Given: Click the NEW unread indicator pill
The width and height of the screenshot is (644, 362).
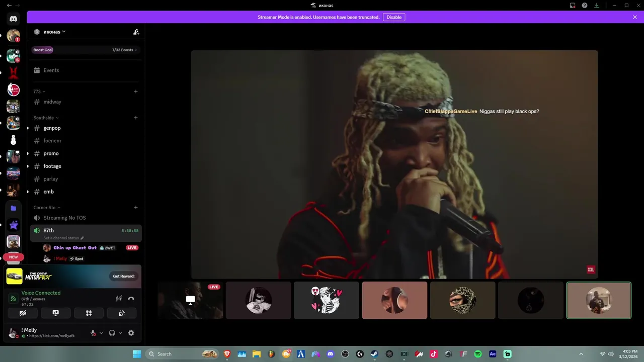Looking at the screenshot, I should coord(14,257).
